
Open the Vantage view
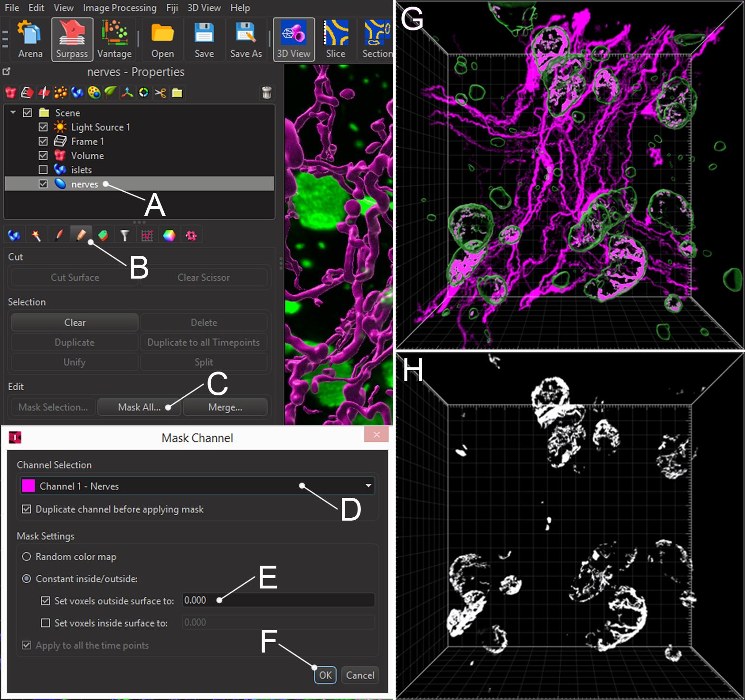[x=114, y=39]
